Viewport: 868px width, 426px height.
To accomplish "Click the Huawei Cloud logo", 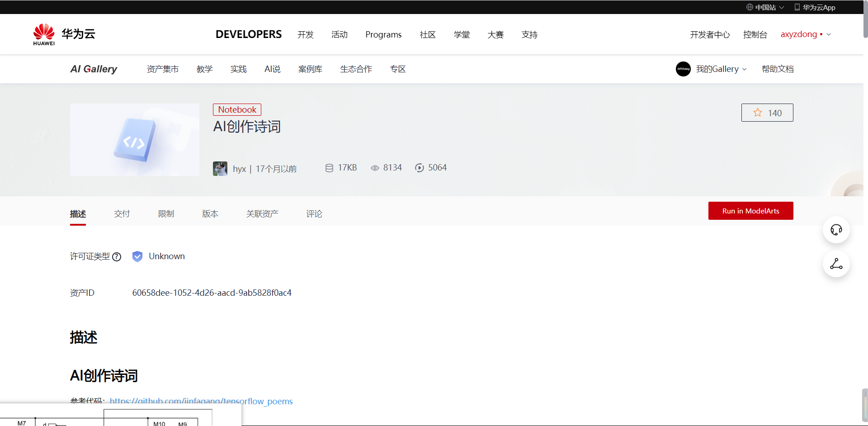I will pyautogui.click(x=64, y=34).
